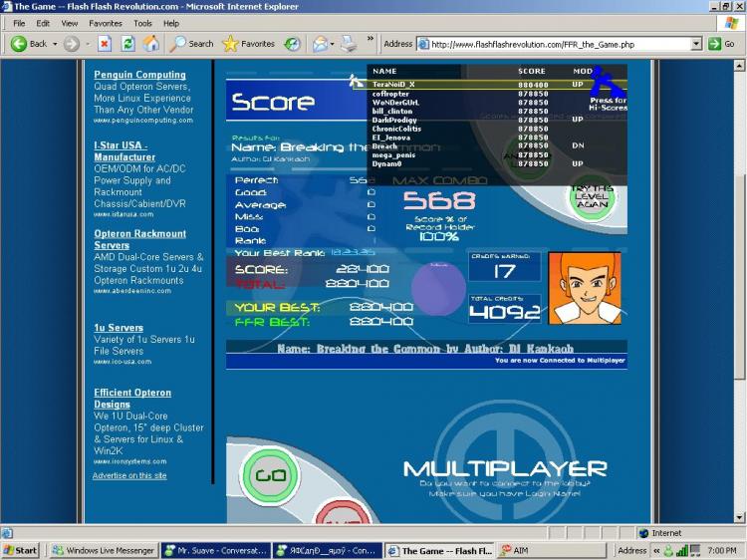
Task: Click the Credits Earned 17 value
Action: pyautogui.click(x=505, y=271)
